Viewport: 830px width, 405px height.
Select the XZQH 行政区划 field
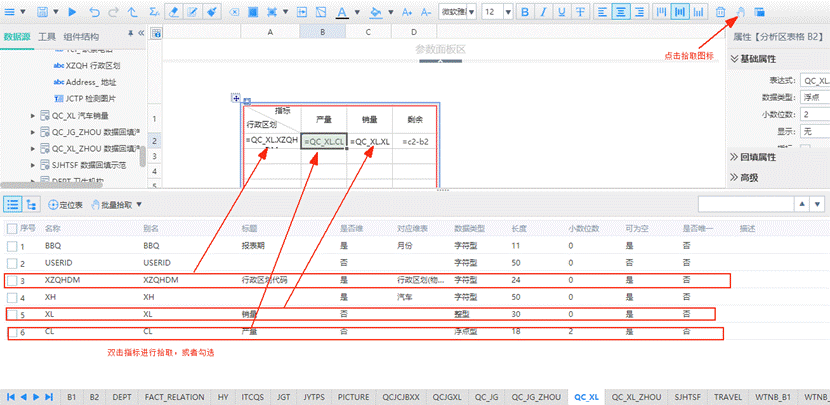pos(87,66)
